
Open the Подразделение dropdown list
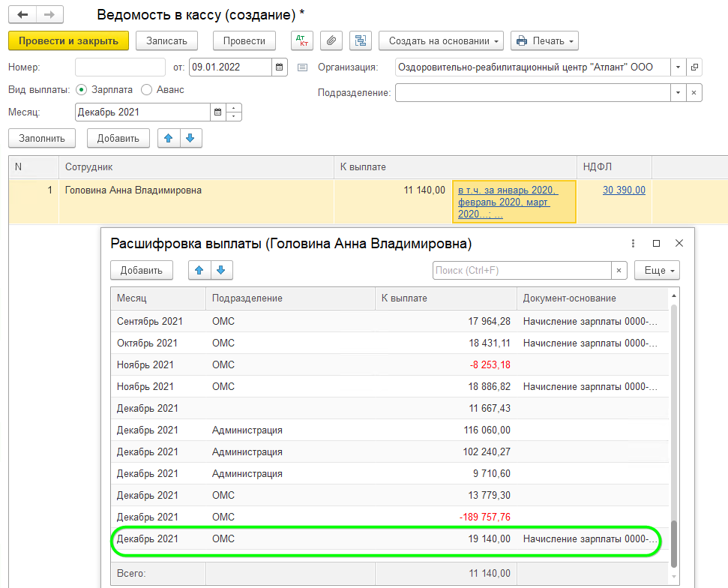click(678, 91)
